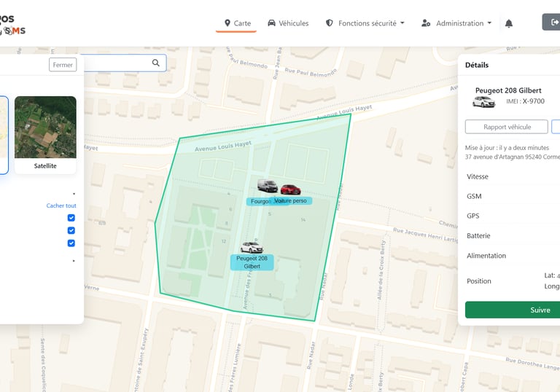560x392 pixels.
Task: Open the Carte tab
Action: coord(237,23)
